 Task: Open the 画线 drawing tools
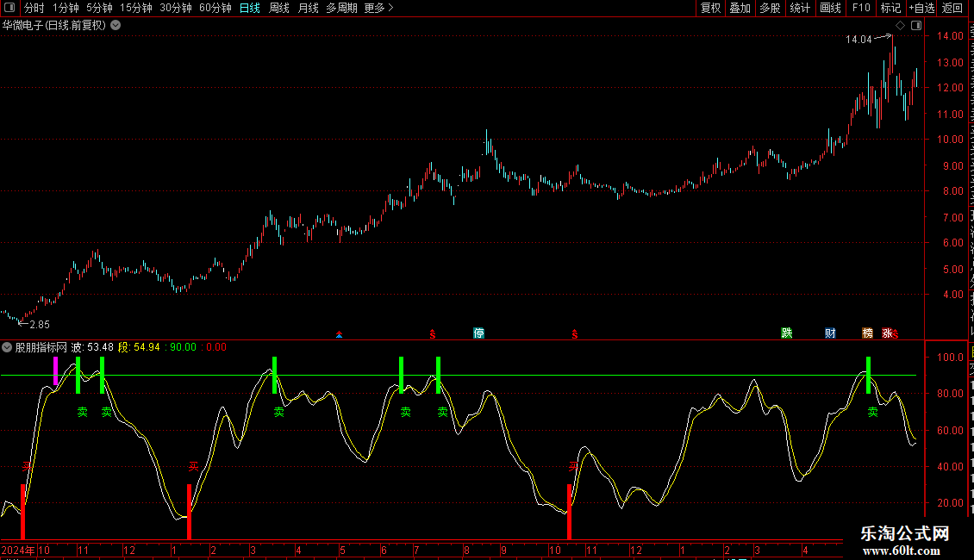point(830,8)
